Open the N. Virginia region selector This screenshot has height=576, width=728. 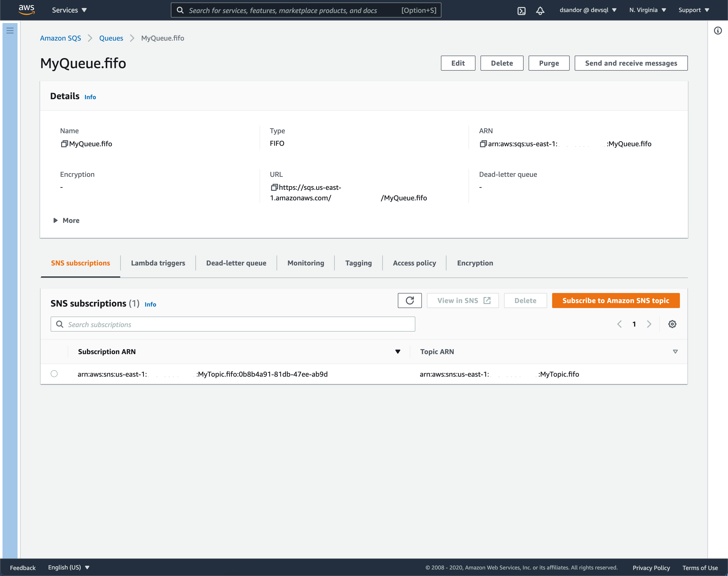coord(647,10)
